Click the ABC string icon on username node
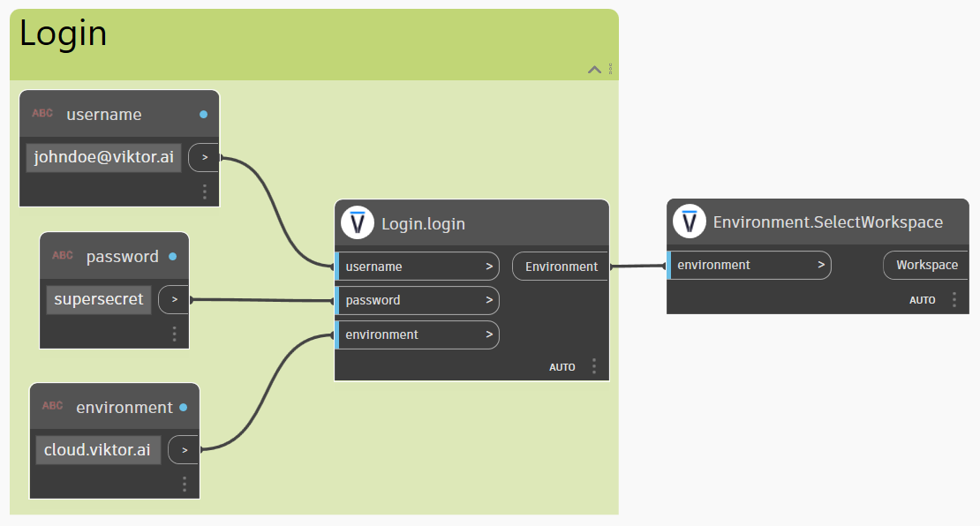Screen dimensions: 980x526 [42, 114]
